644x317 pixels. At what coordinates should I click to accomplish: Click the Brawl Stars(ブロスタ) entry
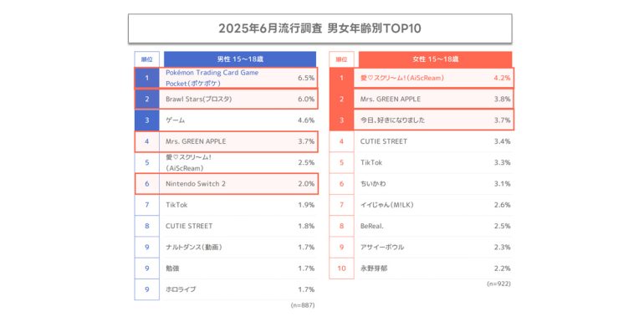(226, 99)
